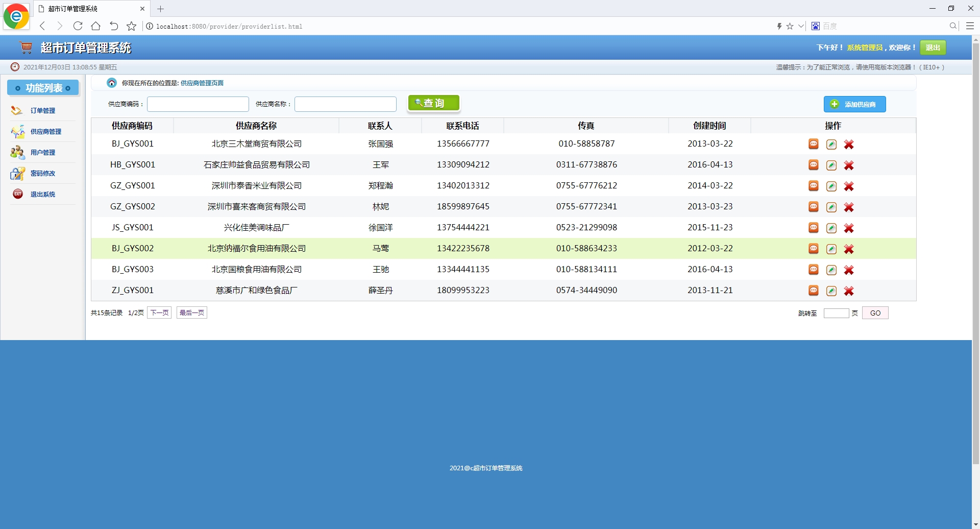View details icon for supplier BJ_GYS001
The height and width of the screenshot is (529, 980).
point(814,144)
